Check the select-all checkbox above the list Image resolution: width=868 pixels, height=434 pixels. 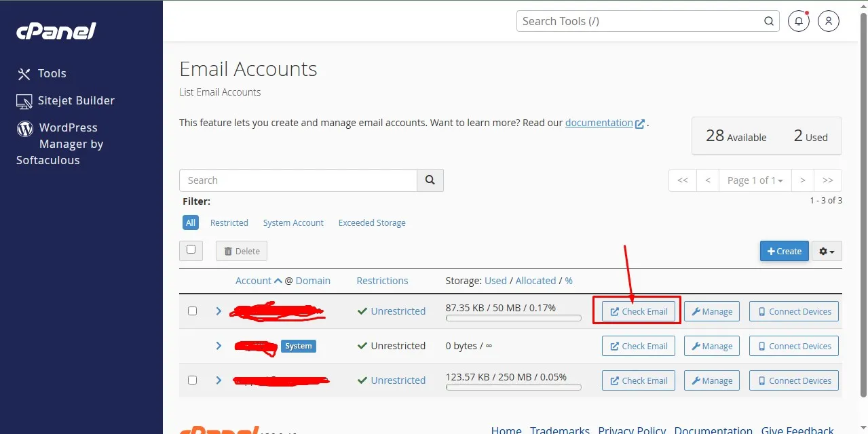191,250
